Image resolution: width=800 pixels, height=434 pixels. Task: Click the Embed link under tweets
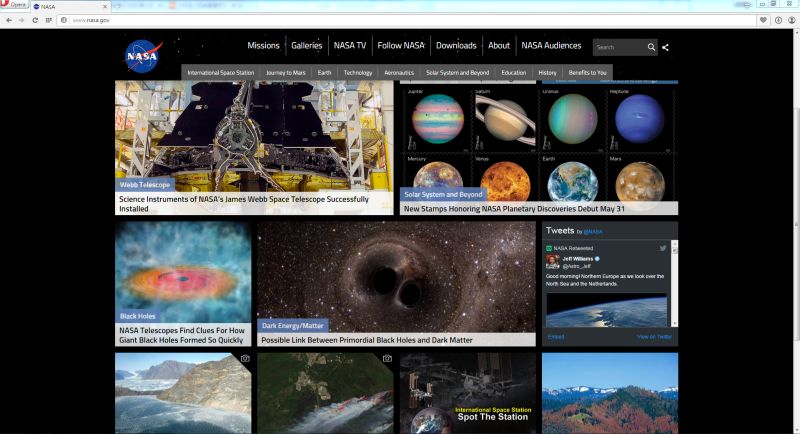coord(556,337)
